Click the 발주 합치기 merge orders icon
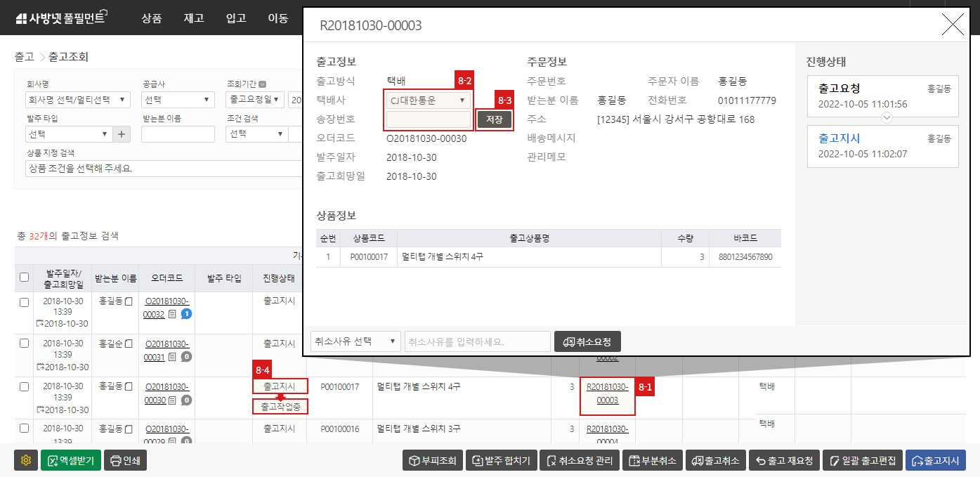 [501, 461]
